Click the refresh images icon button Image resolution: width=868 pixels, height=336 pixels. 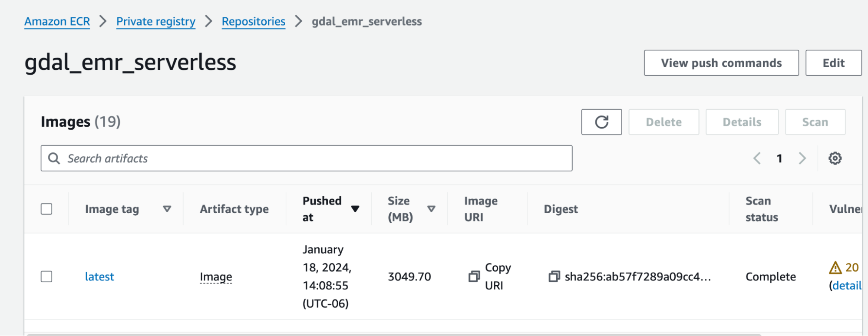coord(601,122)
